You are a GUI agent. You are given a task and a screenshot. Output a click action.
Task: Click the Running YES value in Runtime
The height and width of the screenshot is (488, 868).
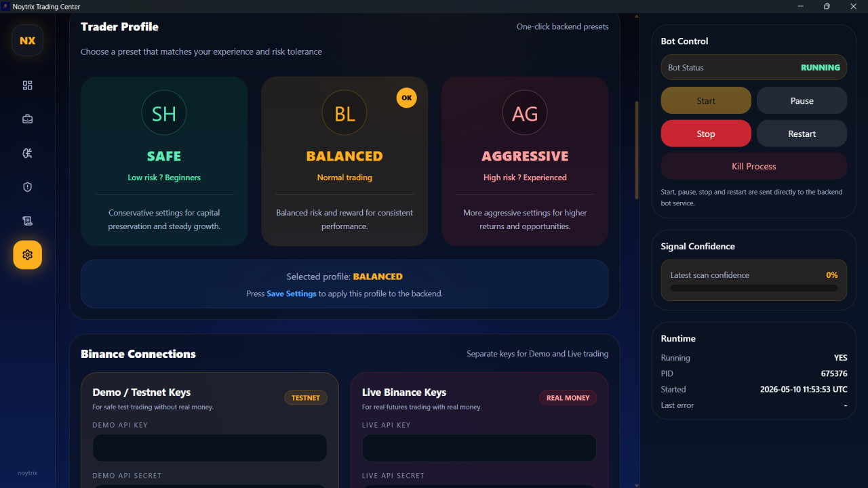click(840, 358)
